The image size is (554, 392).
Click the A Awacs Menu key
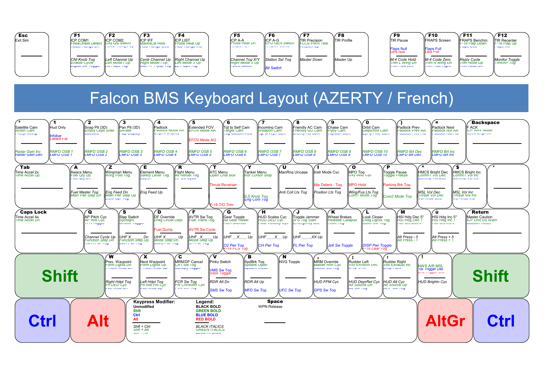(87, 186)
